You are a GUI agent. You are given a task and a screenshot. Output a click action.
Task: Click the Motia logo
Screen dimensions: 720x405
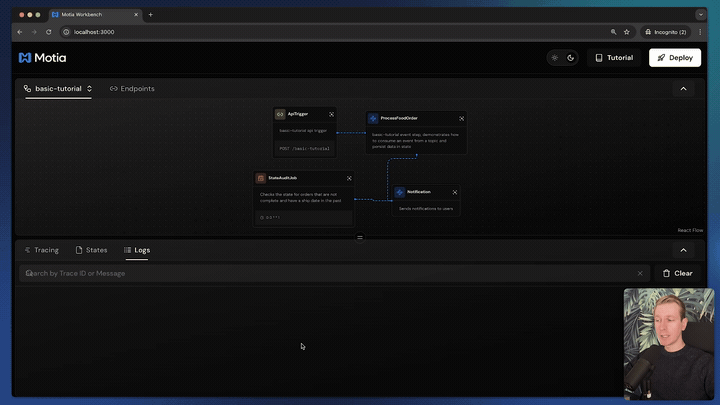click(x=42, y=58)
